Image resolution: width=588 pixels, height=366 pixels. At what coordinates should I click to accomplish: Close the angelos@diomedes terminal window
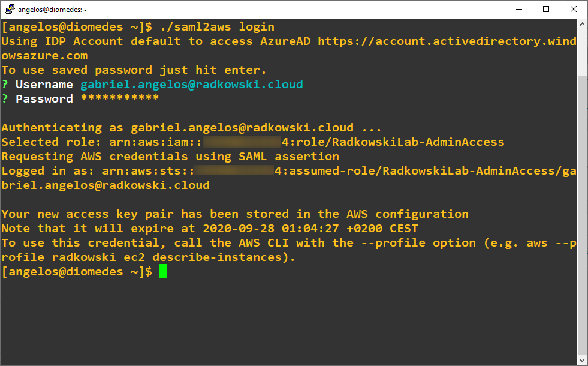(x=574, y=9)
